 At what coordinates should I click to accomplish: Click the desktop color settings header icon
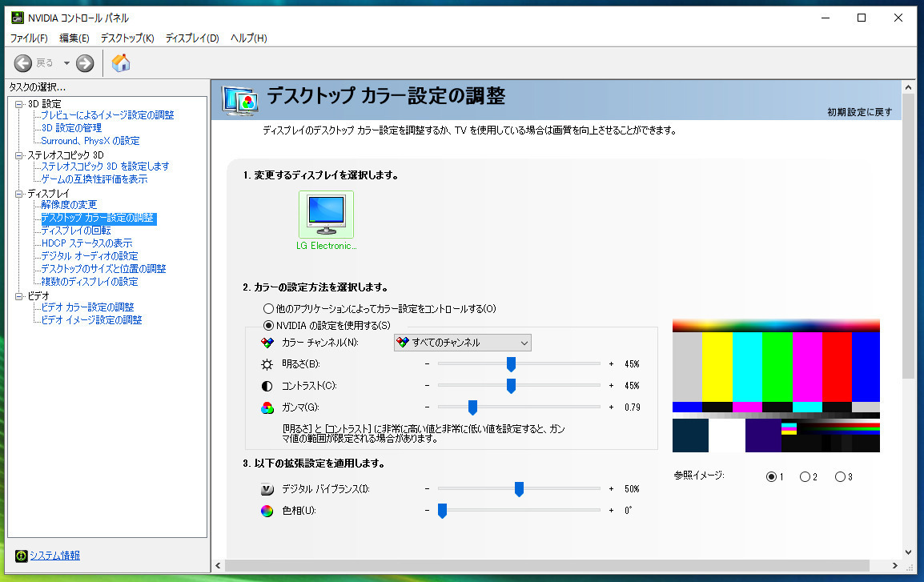[x=240, y=100]
